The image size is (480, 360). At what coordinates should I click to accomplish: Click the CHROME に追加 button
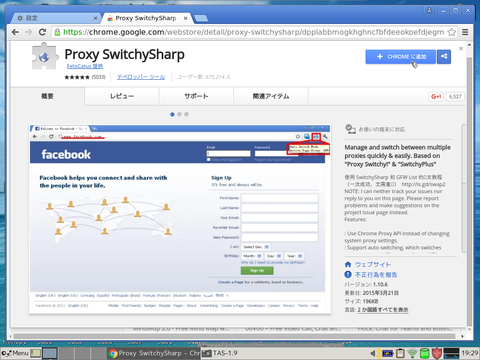(400, 57)
